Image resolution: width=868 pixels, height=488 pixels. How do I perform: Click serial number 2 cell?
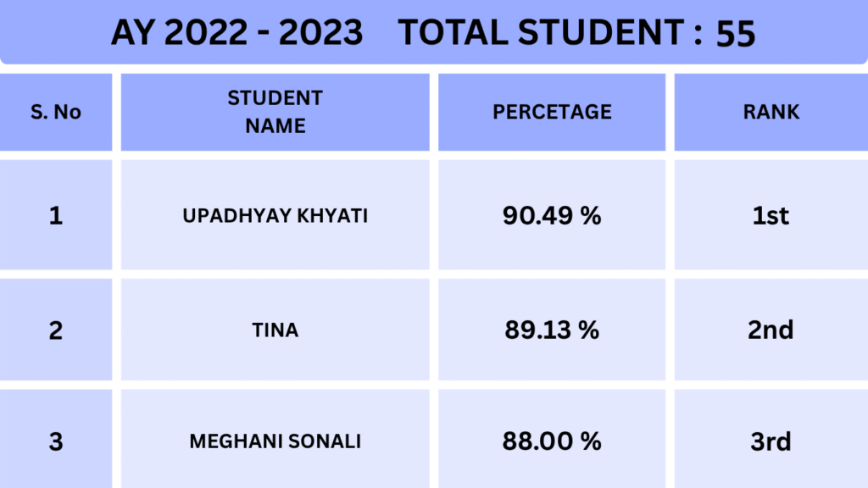[x=56, y=330]
